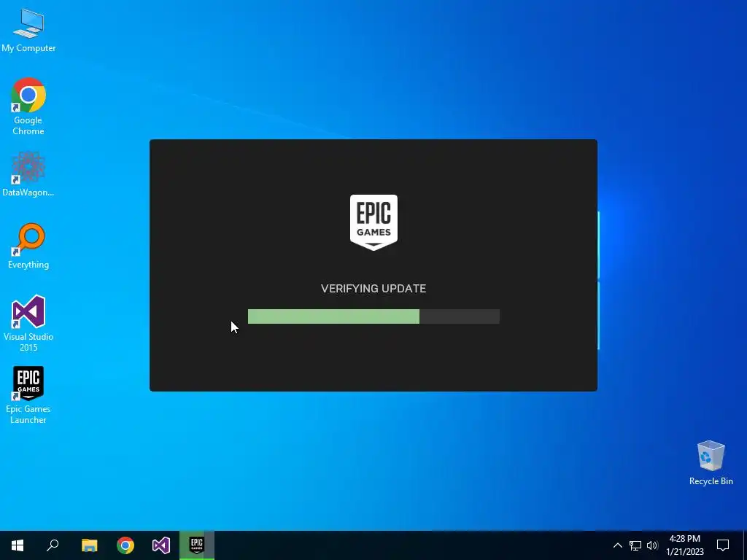Open the Recycle Bin
747x560 pixels.
point(711,463)
